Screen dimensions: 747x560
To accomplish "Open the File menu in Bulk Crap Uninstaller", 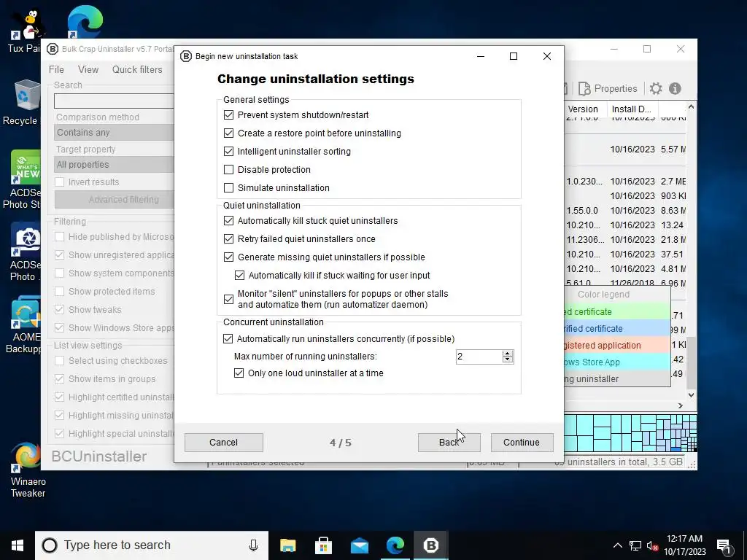I will [56, 69].
